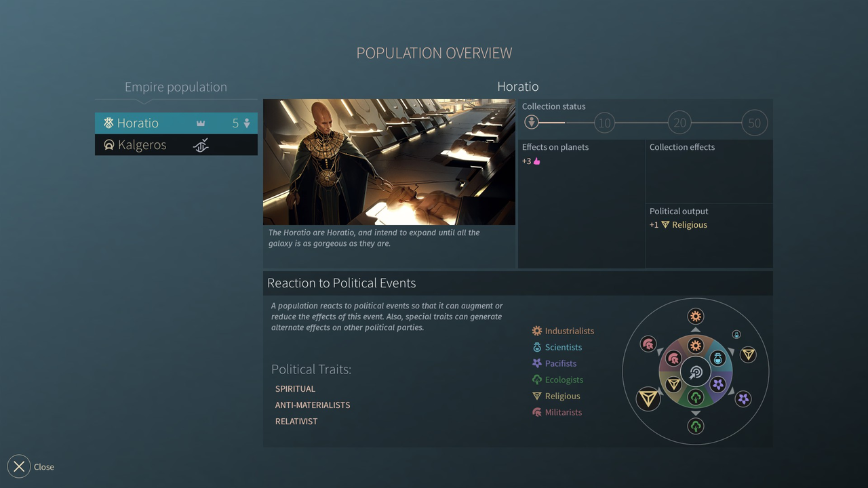Click the collection status 10 milestone
Screen dimensions: 868x488
click(604, 123)
